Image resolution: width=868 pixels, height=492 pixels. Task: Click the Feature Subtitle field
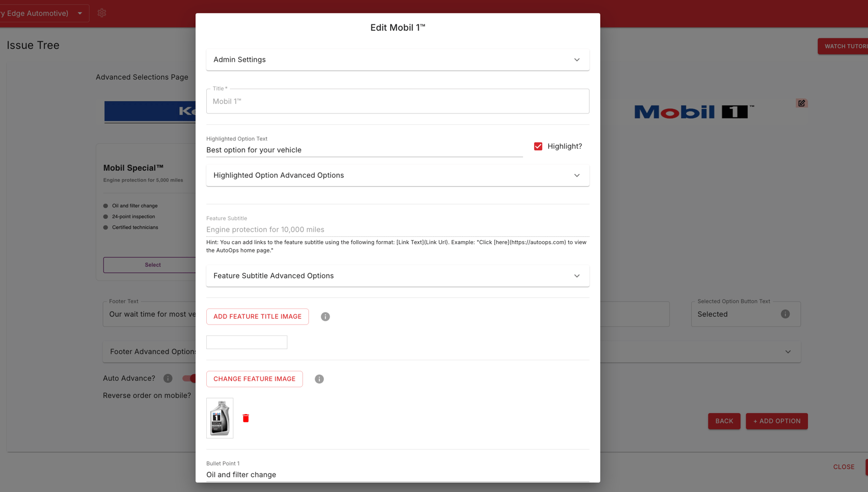[x=397, y=229]
